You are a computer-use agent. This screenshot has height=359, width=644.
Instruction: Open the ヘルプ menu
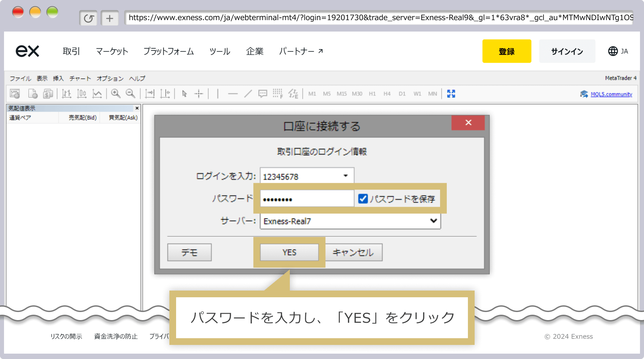[x=137, y=79]
